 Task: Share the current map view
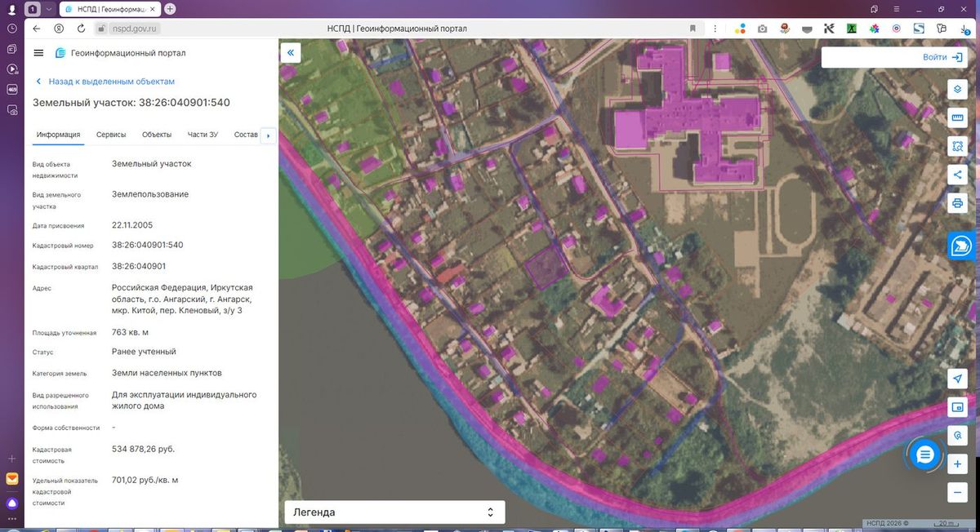[x=957, y=175]
